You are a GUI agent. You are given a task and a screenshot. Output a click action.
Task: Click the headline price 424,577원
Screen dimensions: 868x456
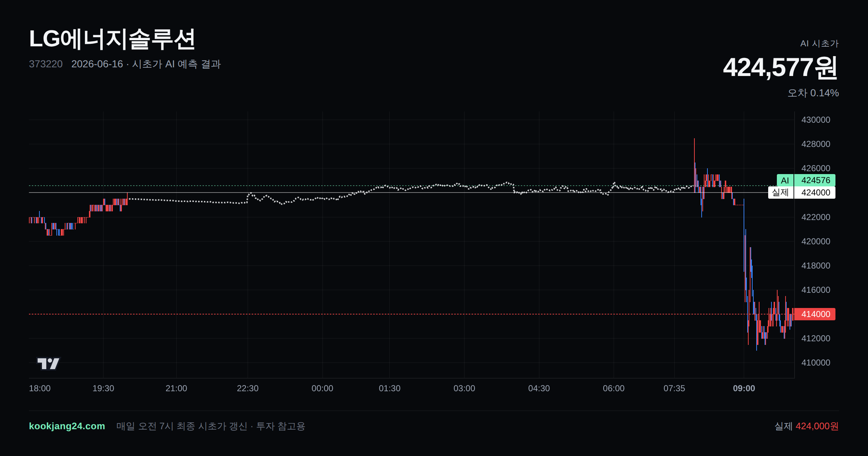pos(780,67)
